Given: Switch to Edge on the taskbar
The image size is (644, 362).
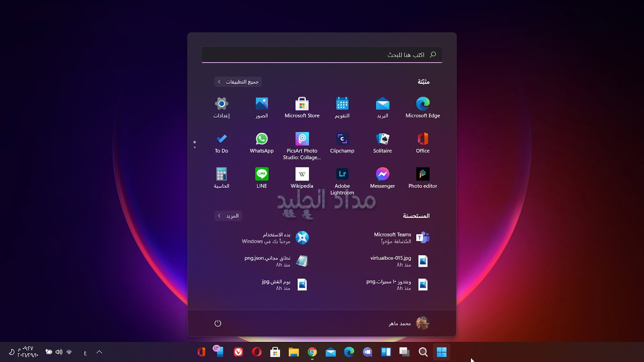Looking at the screenshot, I should pos(349,352).
